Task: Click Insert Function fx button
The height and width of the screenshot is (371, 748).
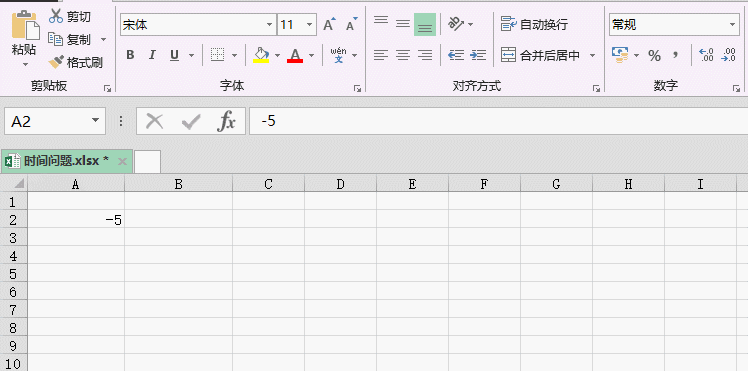Action: click(226, 122)
